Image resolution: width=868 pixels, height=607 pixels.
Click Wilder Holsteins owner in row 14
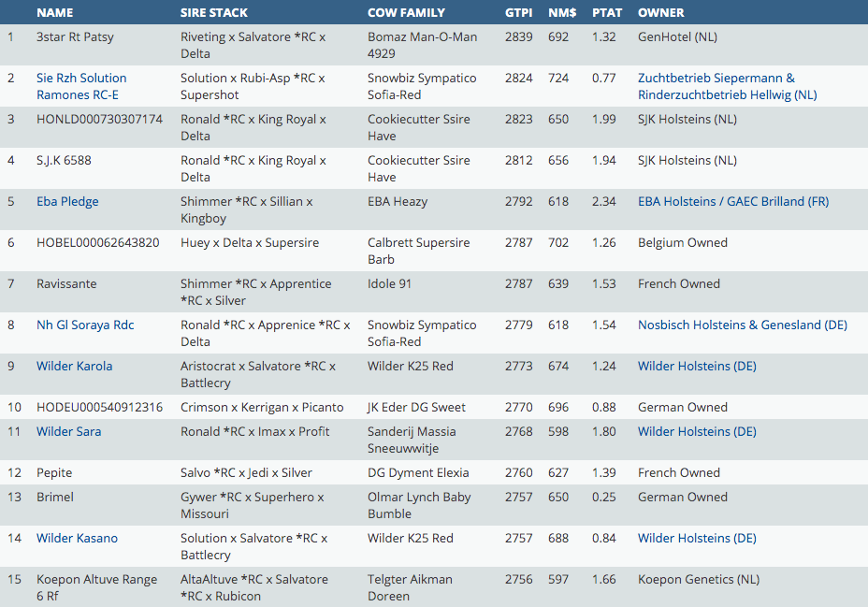(697, 538)
